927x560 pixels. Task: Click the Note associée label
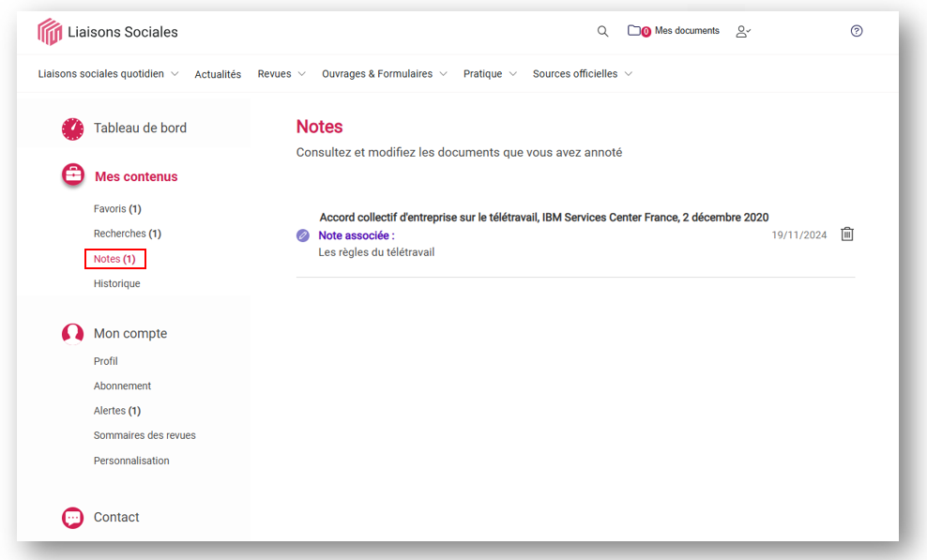pyautogui.click(x=357, y=235)
